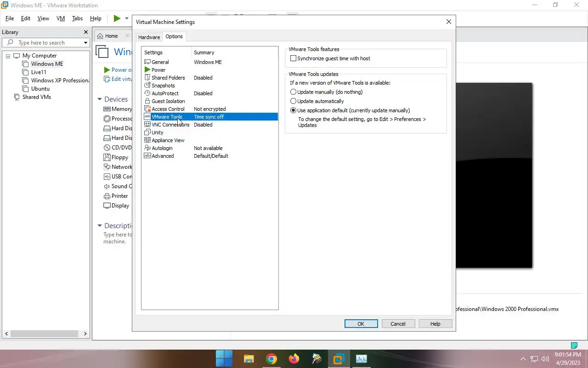Open Google Chrome from taskbar

(271, 359)
